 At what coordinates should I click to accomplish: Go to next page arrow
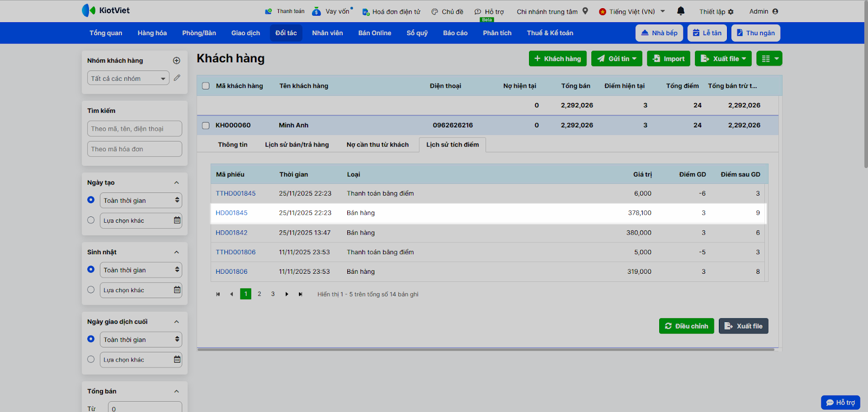pyautogui.click(x=287, y=294)
